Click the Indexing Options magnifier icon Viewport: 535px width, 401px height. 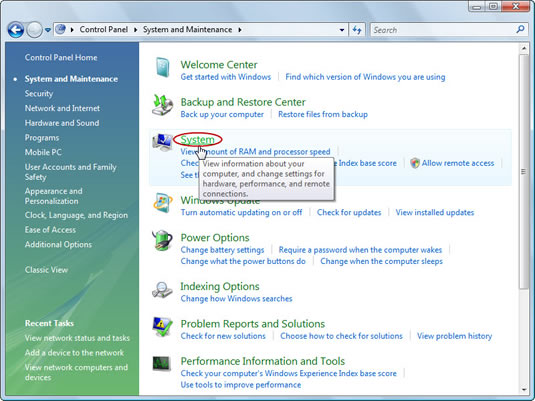[162, 290]
